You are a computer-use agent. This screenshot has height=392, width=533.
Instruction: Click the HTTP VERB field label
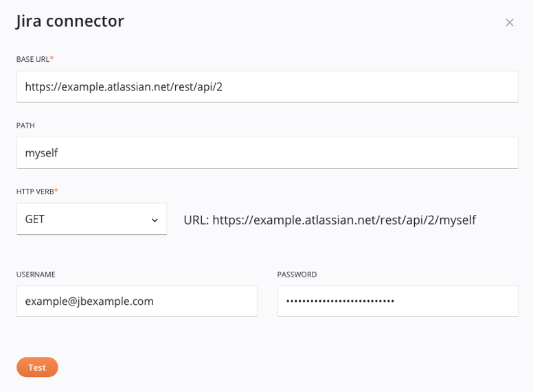[34, 192]
